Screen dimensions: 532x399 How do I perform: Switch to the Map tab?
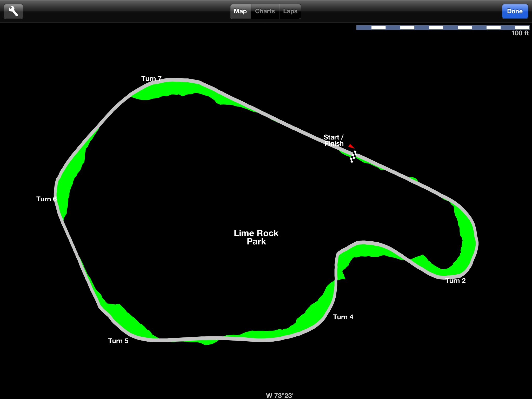tap(240, 11)
